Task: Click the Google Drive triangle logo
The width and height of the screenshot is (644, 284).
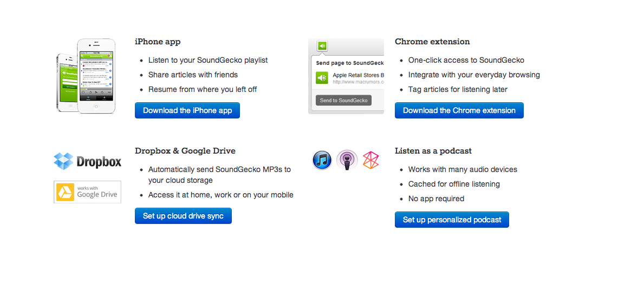Action: coord(66,192)
